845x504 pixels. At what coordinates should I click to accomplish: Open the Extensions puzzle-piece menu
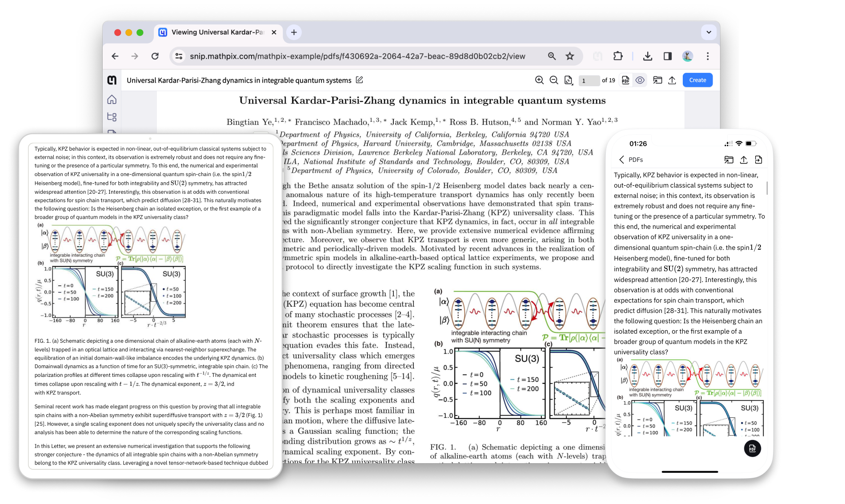[x=618, y=56]
